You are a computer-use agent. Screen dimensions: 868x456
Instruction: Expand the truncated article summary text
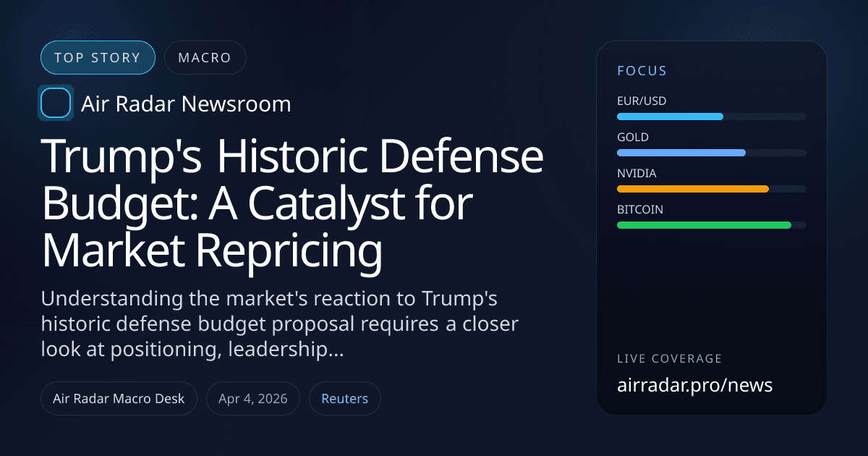(x=281, y=324)
